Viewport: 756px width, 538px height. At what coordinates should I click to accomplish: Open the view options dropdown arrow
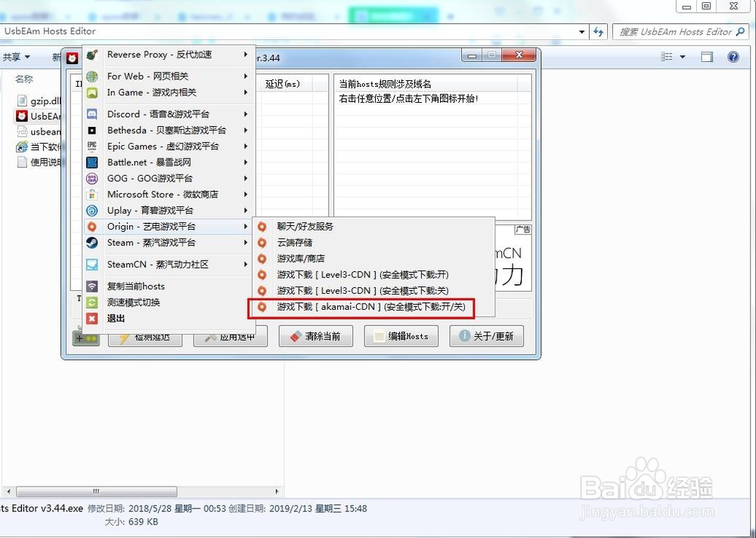click(683, 57)
